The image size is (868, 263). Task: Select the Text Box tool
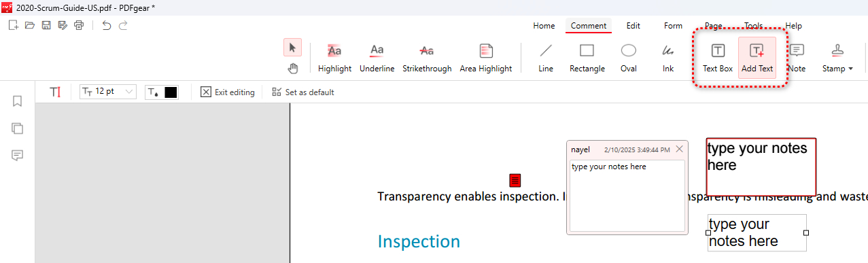(718, 58)
